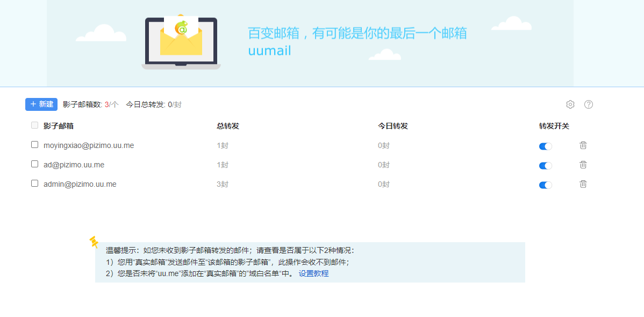The height and width of the screenshot is (317, 644).
Task: Click the 3封 total forwards value
Action: tap(223, 184)
